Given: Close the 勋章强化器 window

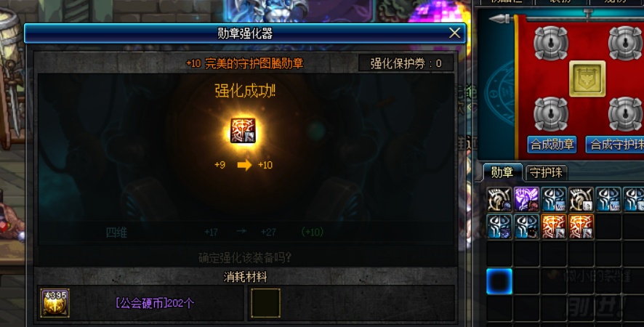Looking at the screenshot, I should coord(455,33).
